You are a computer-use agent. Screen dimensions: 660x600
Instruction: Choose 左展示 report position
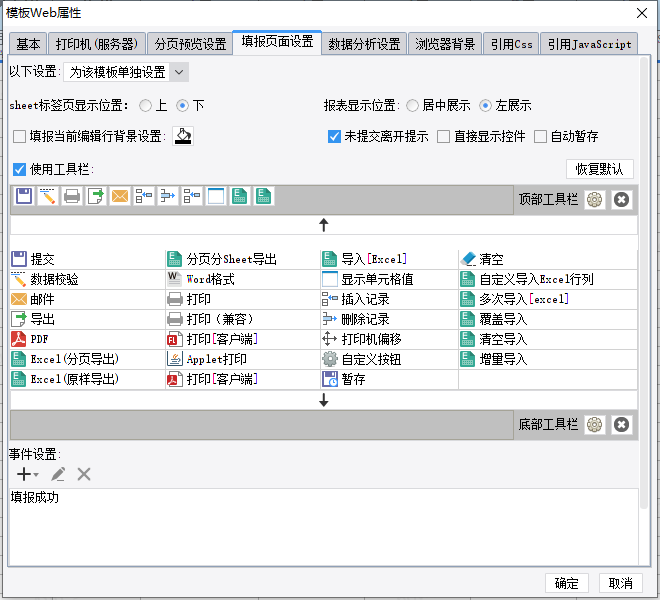(485, 105)
